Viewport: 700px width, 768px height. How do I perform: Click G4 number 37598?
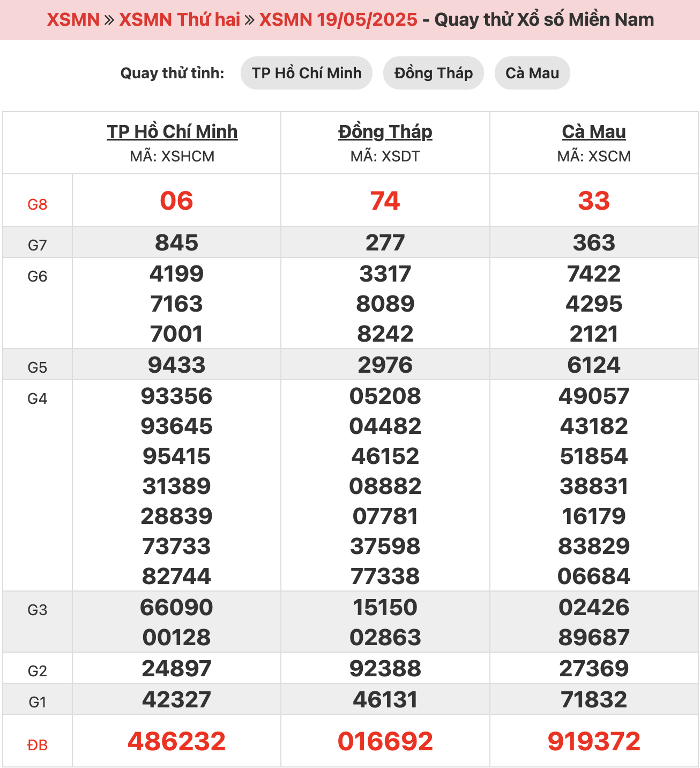(385, 547)
